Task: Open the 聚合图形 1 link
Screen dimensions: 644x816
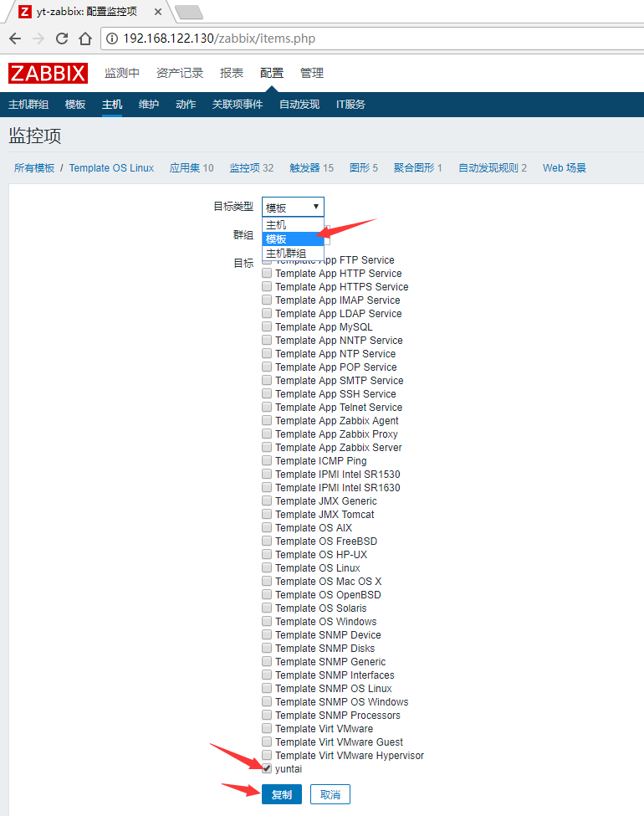Action: click(x=417, y=168)
